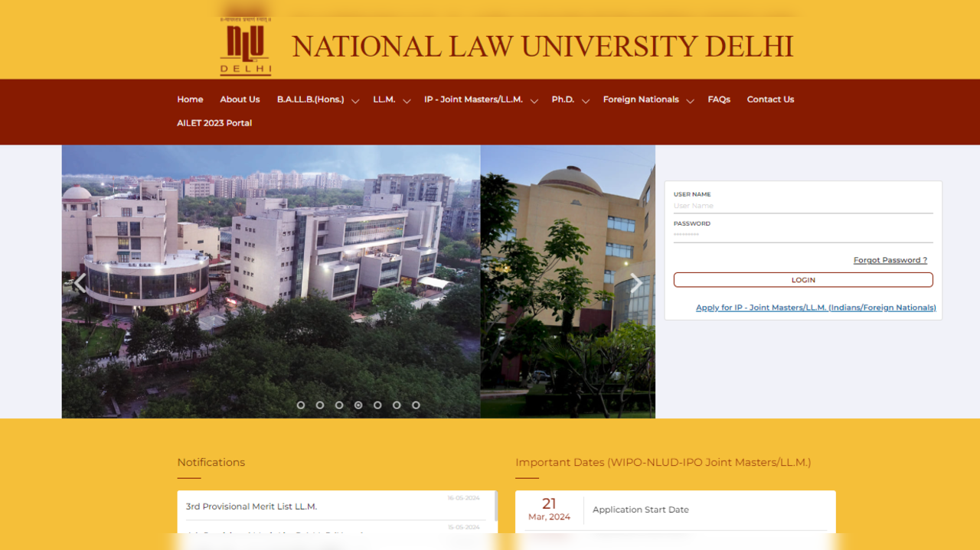Screen dimensions: 980x550
Task: Open the AILET 2023 Portal
Action: (214, 122)
